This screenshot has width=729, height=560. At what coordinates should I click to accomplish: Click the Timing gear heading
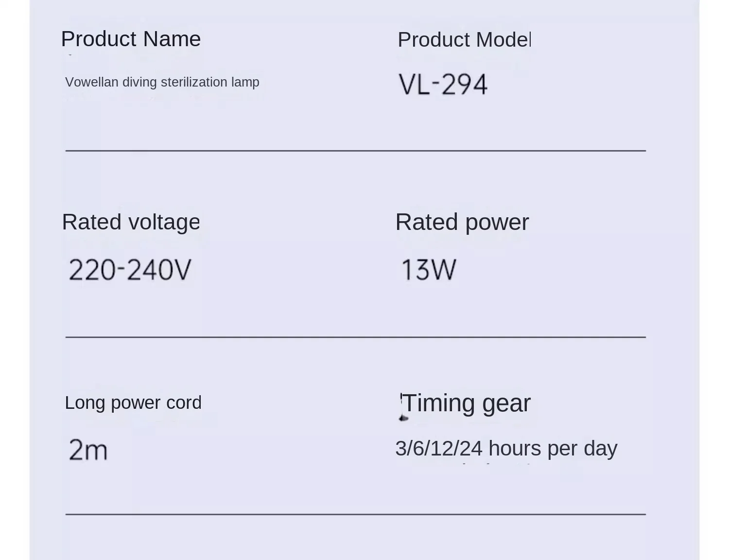[x=466, y=403]
